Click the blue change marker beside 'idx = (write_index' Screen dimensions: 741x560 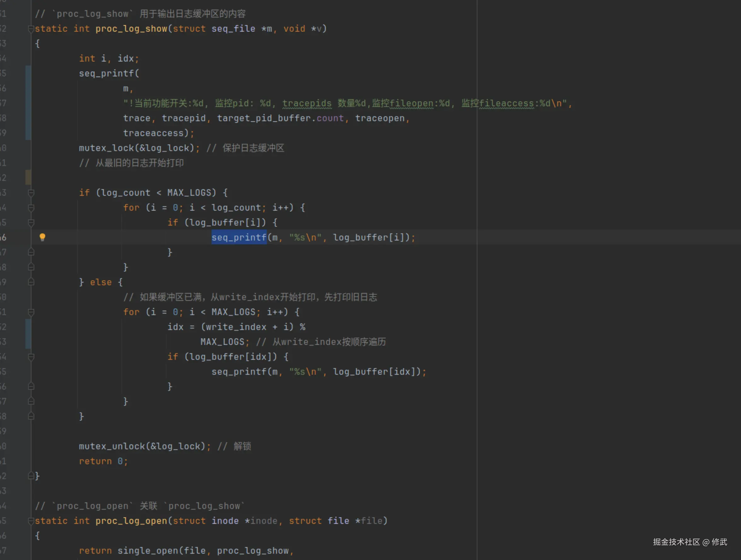pos(28,334)
